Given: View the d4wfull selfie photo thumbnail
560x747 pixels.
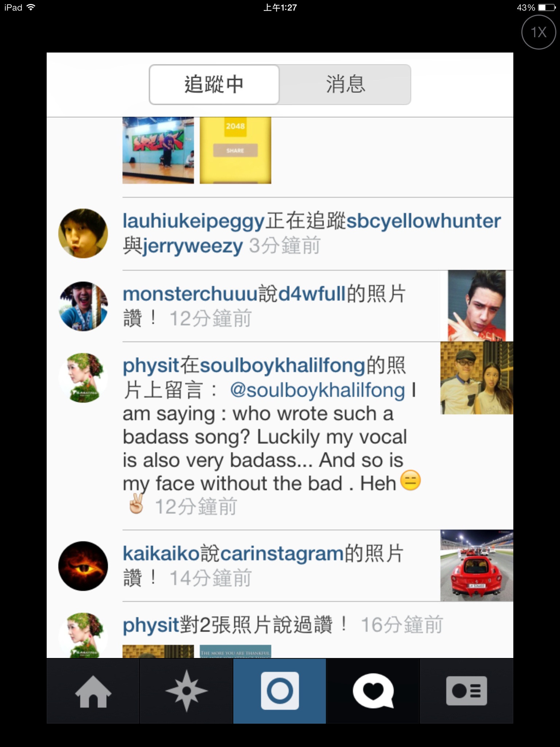Looking at the screenshot, I should [477, 306].
